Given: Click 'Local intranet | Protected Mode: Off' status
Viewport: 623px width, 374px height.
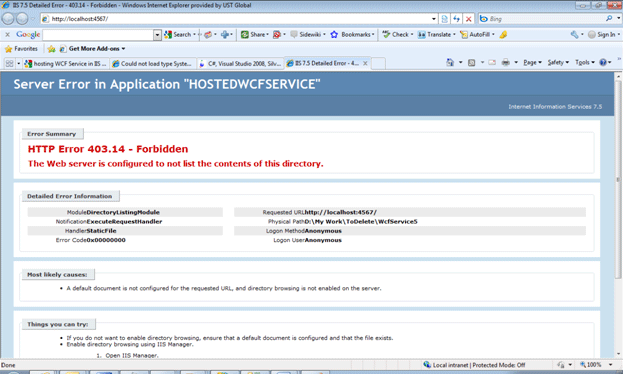Looking at the screenshot, I should (474, 365).
